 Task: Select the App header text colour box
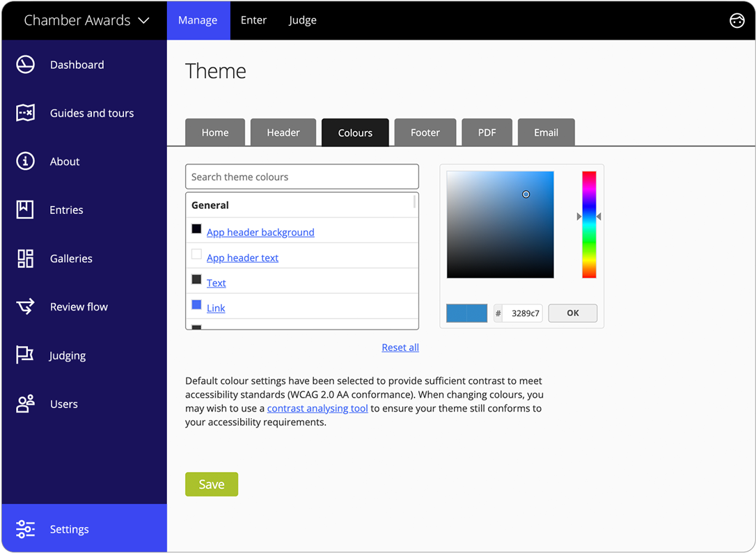pos(196,253)
